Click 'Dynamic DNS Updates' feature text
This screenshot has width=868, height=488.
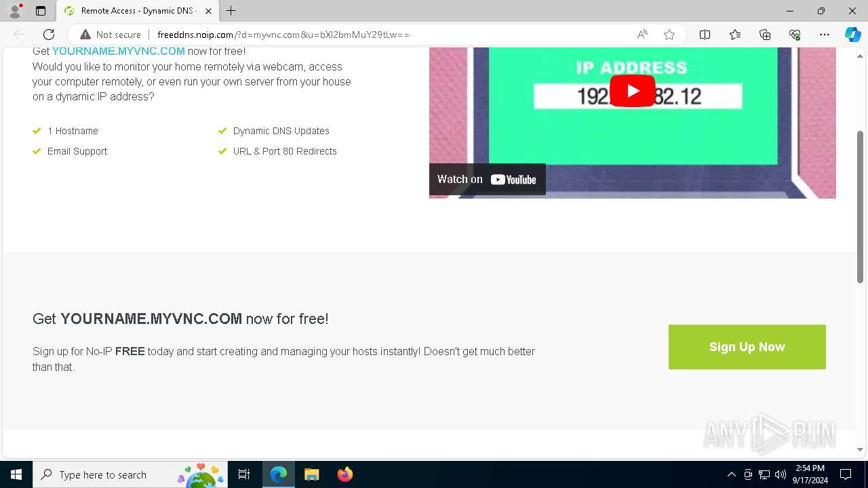tap(281, 131)
